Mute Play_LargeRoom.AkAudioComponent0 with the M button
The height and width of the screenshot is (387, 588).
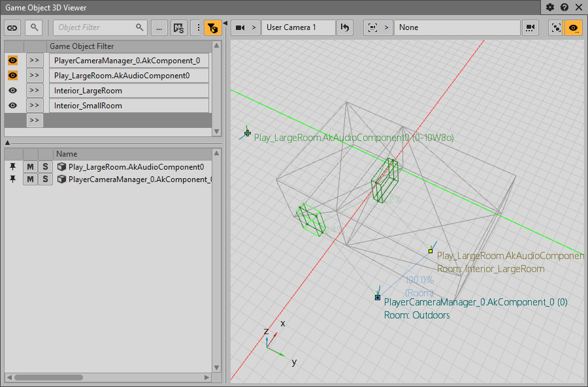click(30, 166)
